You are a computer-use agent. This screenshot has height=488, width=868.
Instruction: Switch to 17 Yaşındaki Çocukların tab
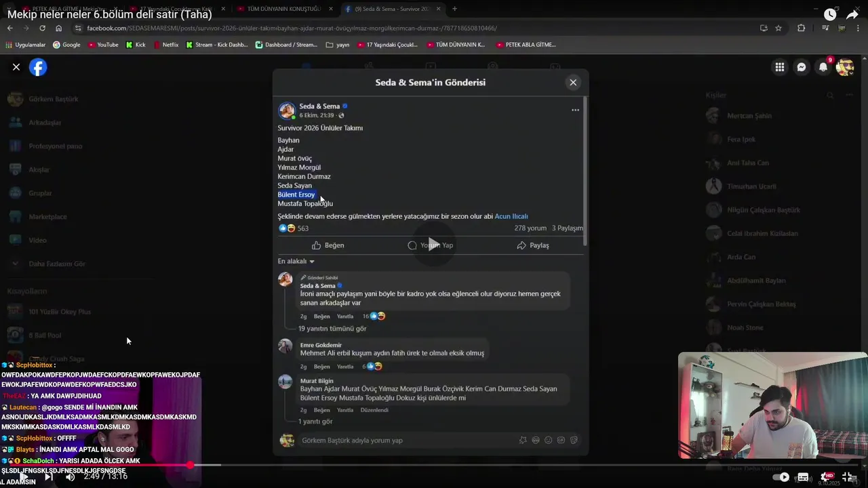click(x=175, y=9)
